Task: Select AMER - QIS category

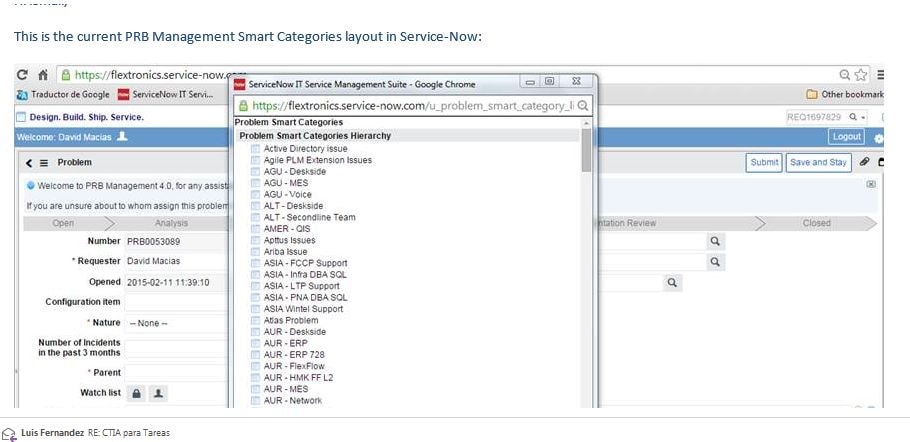Action: click(287, 229)
